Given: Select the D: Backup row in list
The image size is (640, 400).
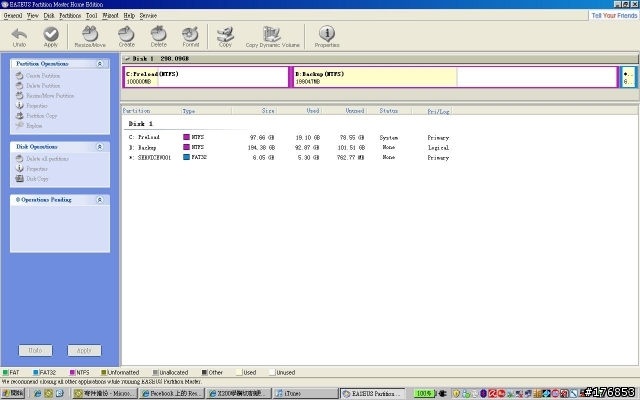Looking at the screenshot, I should tap(289, 147).
